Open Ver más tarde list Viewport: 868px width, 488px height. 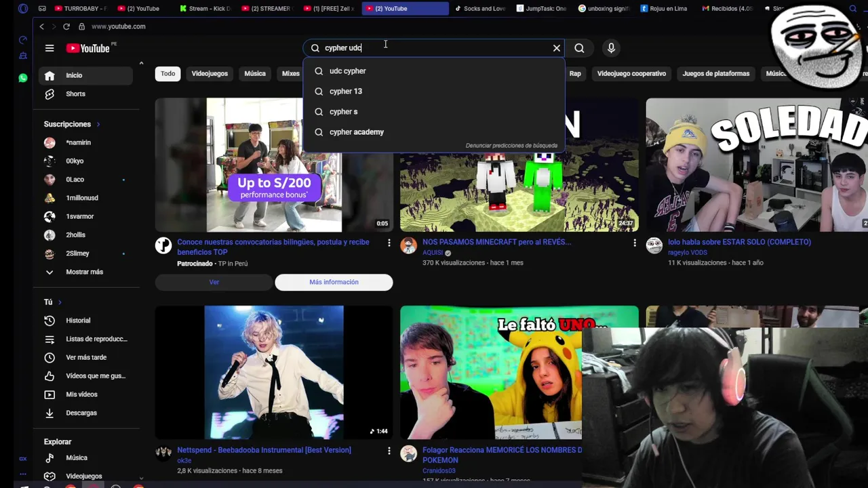tap(86, 357)
